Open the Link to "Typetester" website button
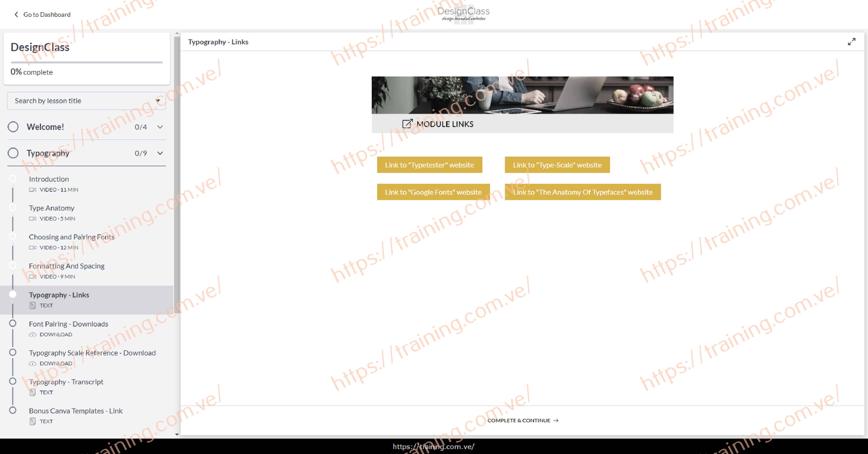Image resolution: width=868 pixels, height=454 pixels. pos(430,165)
